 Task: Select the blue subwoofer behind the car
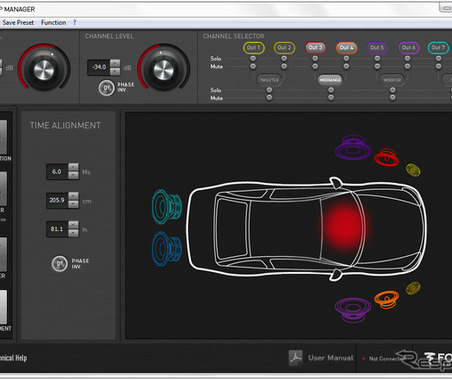point(167,249)
